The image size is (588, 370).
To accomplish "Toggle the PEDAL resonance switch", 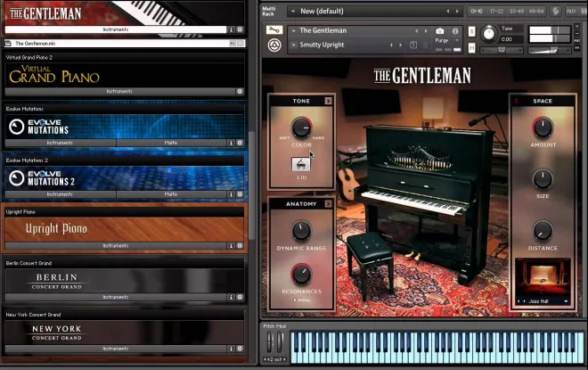I will pyautogui.click(x=302, y=300).
